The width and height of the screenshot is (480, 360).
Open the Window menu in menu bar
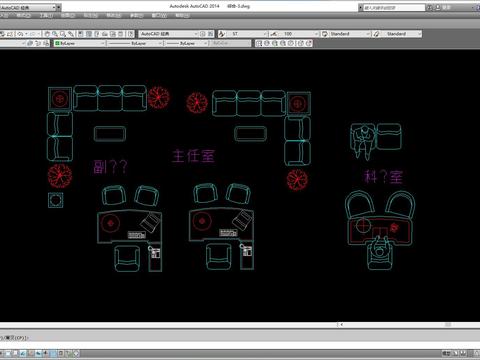(159, 16)
